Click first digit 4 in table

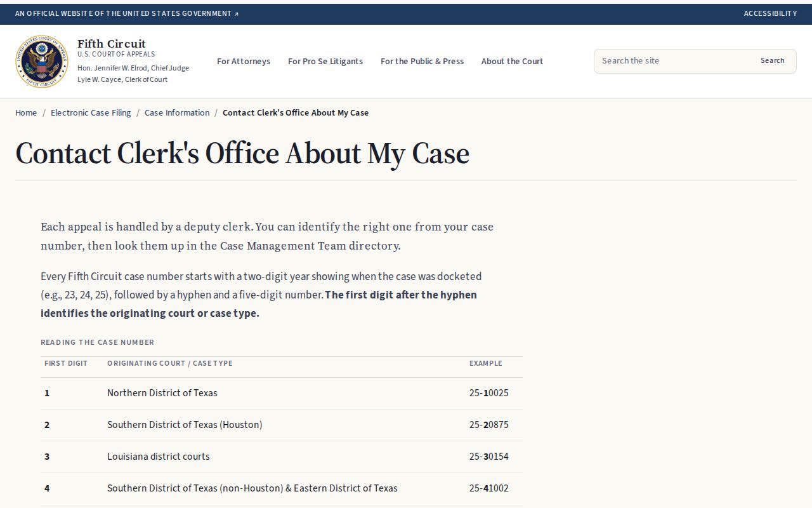(47, 488)
